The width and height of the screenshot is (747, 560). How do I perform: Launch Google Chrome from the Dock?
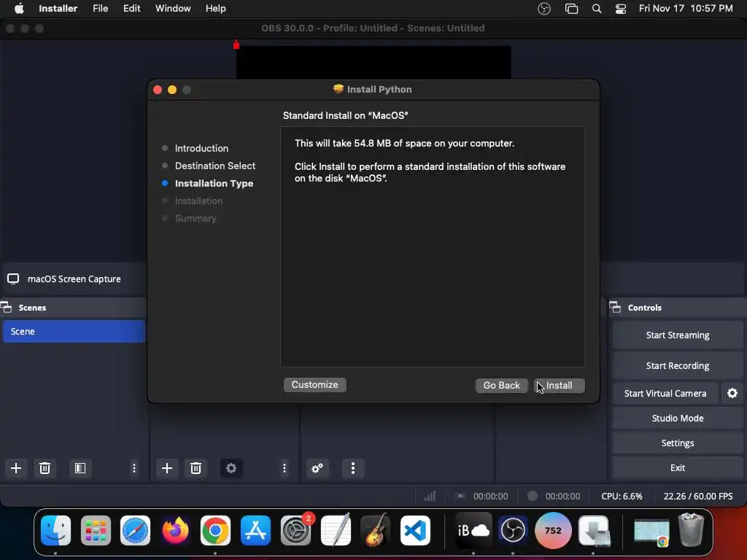pos(215,530)
